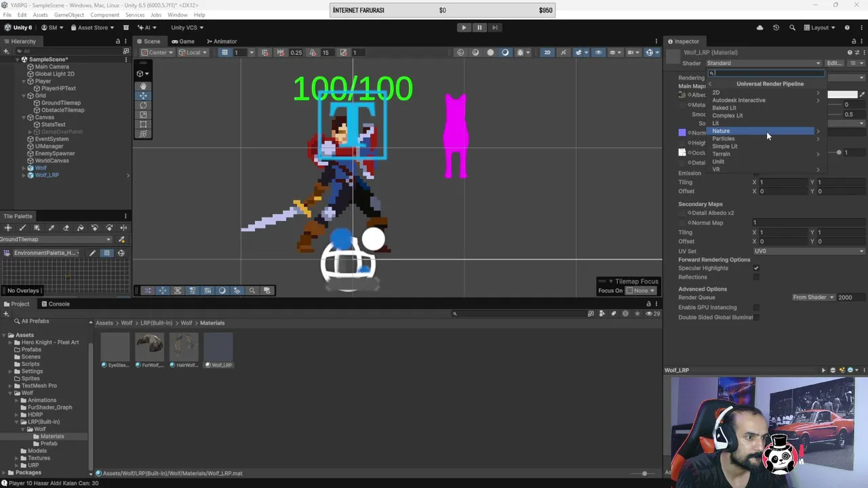The height and width of the screenshot is (488, 868).
Task: Toggle Specular Highlights checkbox
Action: (756, 268)
